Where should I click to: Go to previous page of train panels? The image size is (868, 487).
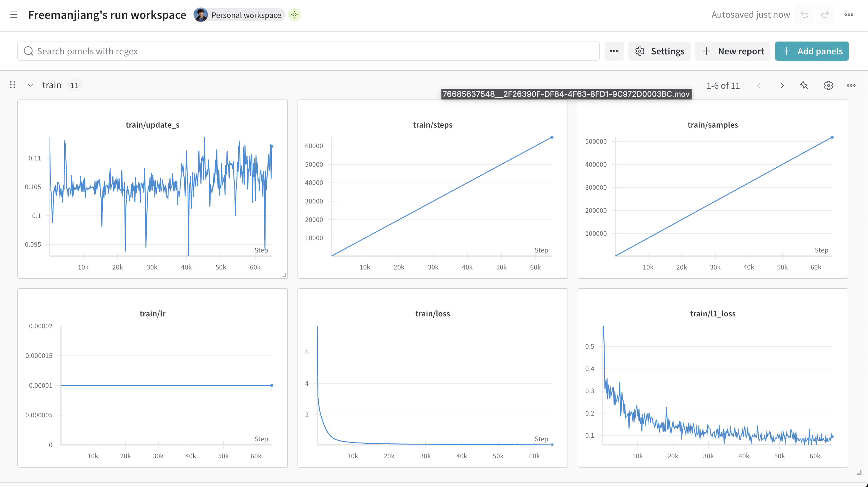click(759, 86)
